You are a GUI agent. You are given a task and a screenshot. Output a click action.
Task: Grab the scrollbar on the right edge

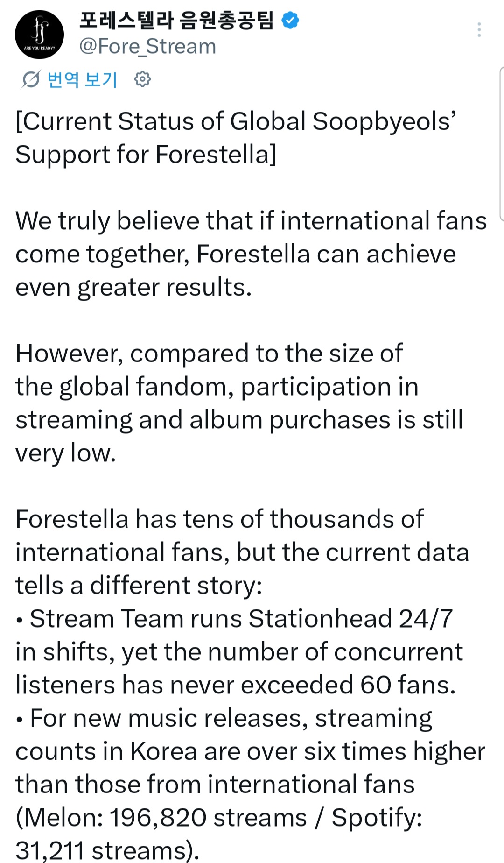click(502, 144)
